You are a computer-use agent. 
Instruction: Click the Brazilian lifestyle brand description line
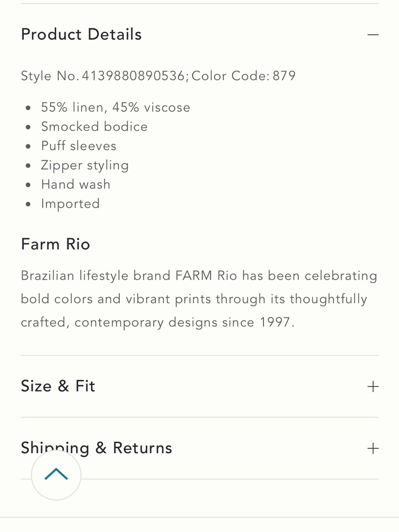click(199, 276)
